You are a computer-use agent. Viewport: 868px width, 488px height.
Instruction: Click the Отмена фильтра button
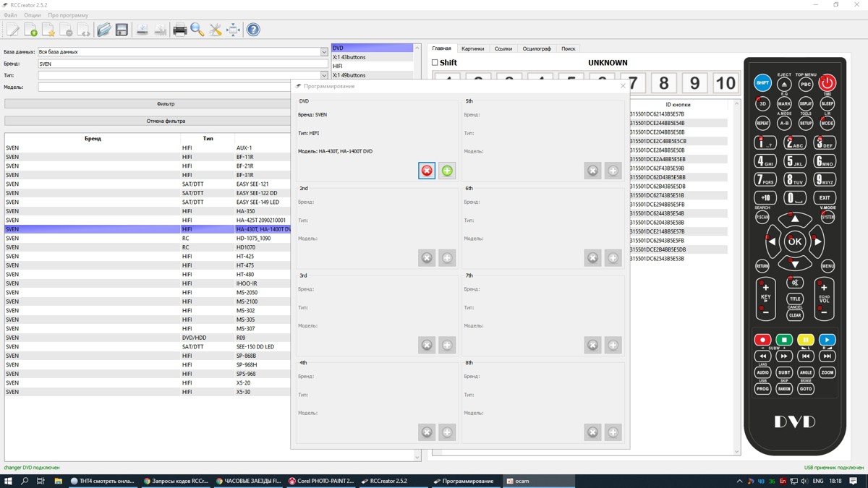click(166, 121)
